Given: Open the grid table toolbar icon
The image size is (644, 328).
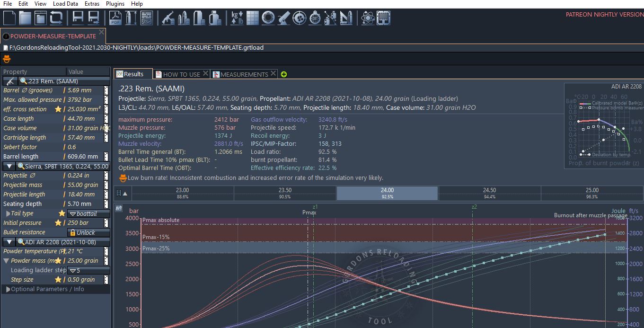Looking at the screenshot, I should tap(252, 18).
